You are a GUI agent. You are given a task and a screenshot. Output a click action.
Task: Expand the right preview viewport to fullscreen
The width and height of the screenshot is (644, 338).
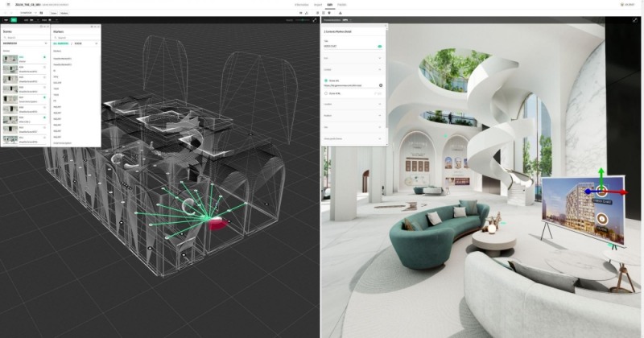click(x=637, y=20)
